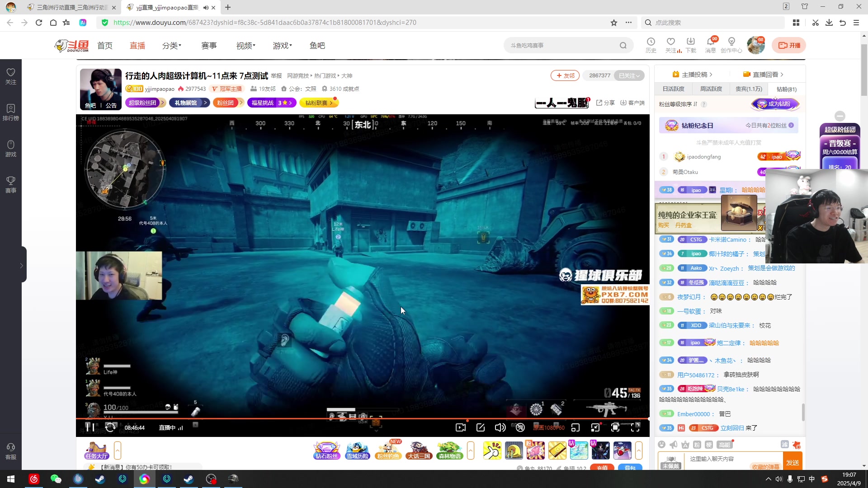Open 直播回看 link
This screenshot has width=868, height=488.
[763, 75]
